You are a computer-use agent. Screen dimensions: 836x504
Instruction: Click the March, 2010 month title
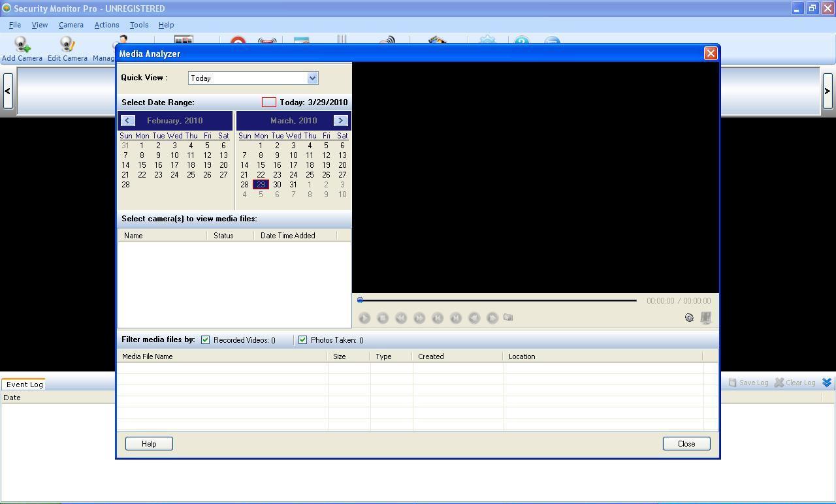click(293, 121)
